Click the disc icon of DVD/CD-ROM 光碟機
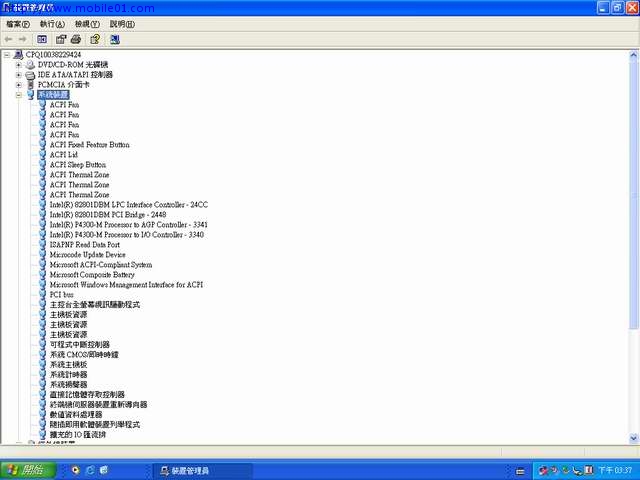This screenshot has height=480, width=640. (x=30, y=64)
